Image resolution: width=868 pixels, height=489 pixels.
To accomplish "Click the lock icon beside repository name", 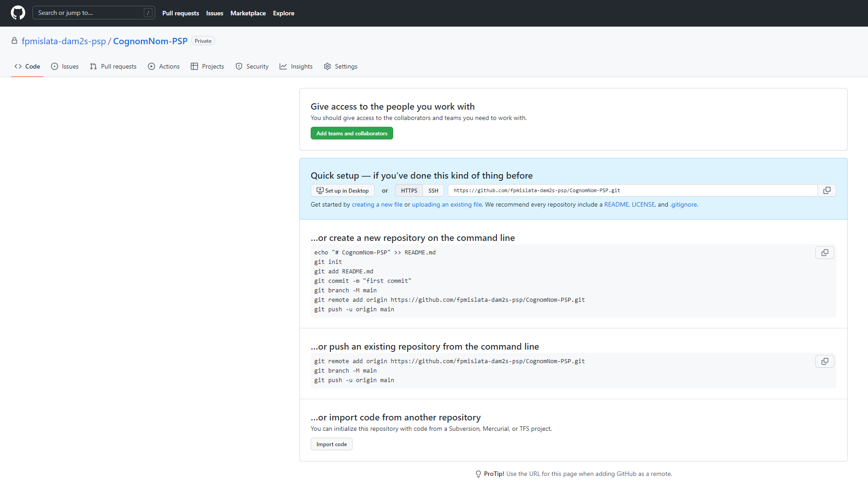I will click(x=14, y=41).
